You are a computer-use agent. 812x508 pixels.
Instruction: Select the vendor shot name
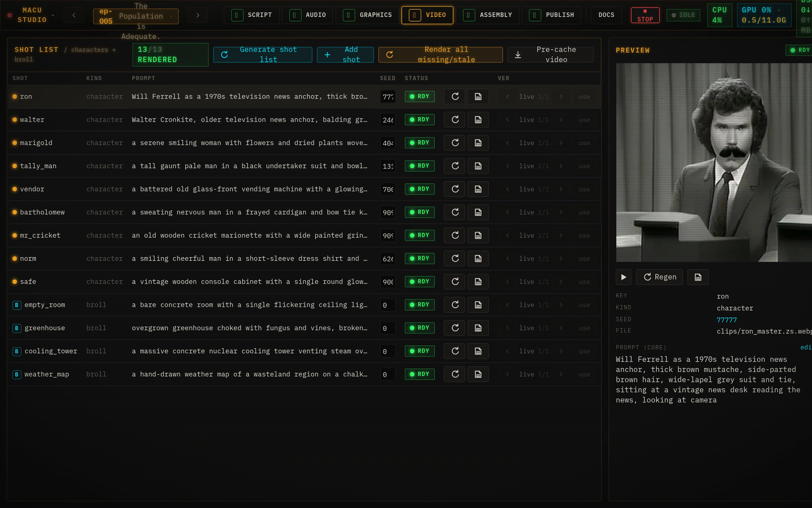(32, 189)
